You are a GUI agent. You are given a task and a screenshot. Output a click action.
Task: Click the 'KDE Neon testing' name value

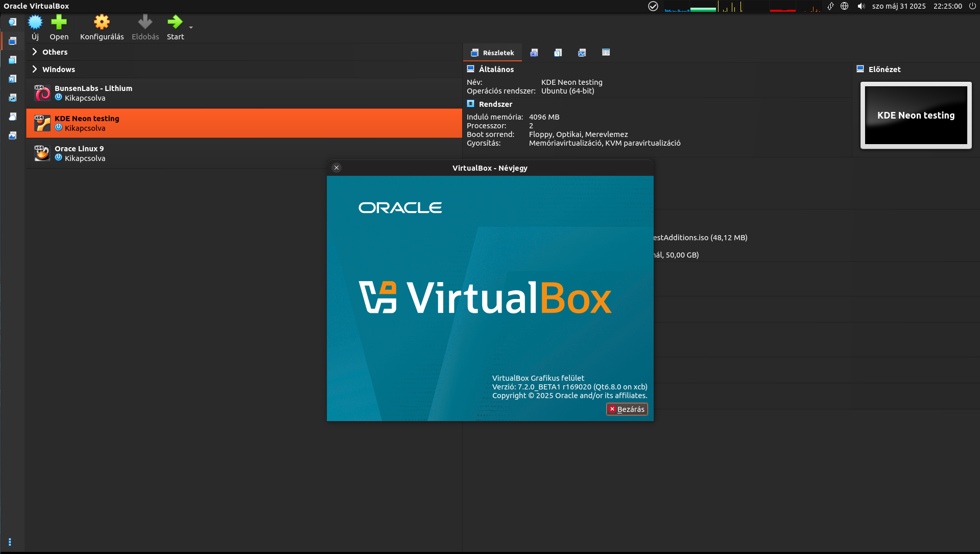[572, 82]
